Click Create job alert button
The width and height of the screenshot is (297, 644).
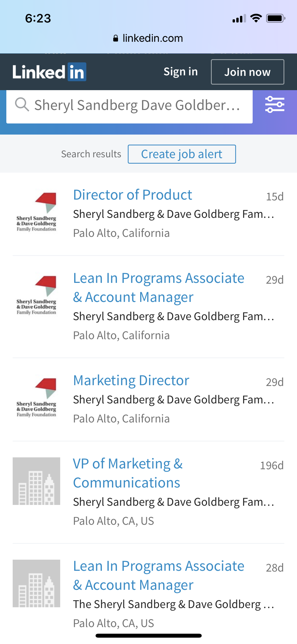coord(182,154)
